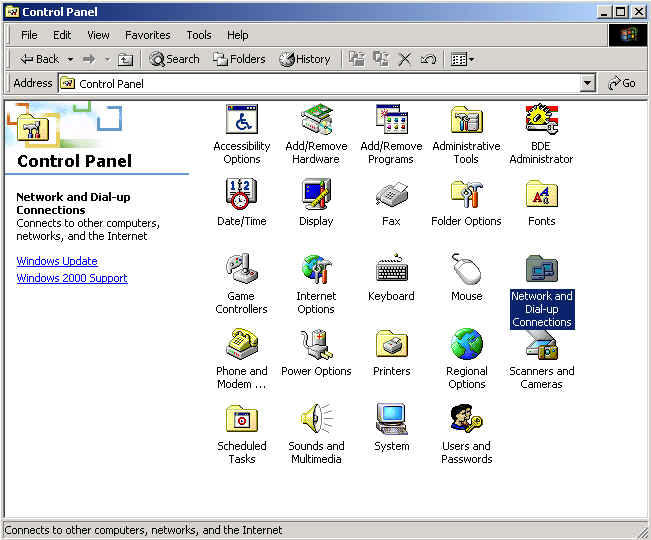
Task: Open Display properties icon
Action: [316, 203]
